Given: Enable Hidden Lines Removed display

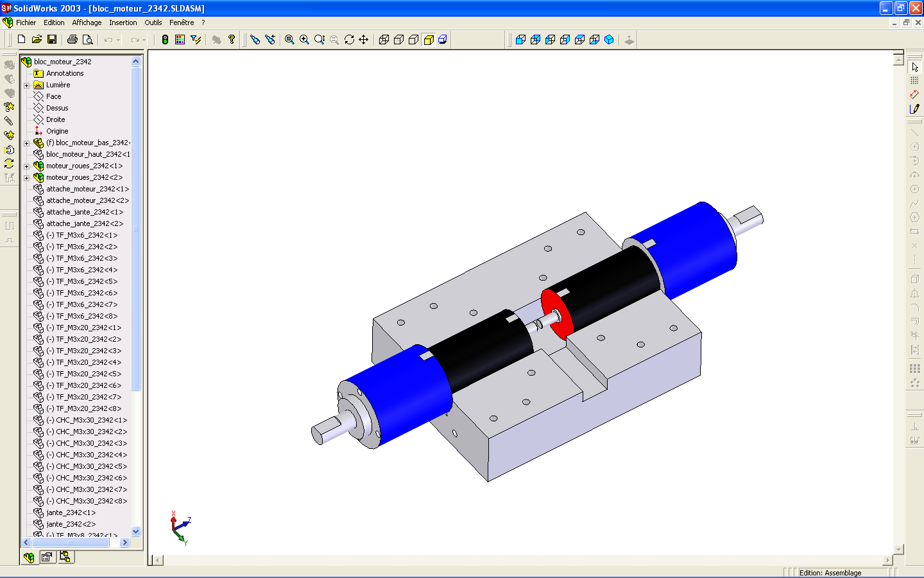Looking at the screenshot, I should coord(413,40).
